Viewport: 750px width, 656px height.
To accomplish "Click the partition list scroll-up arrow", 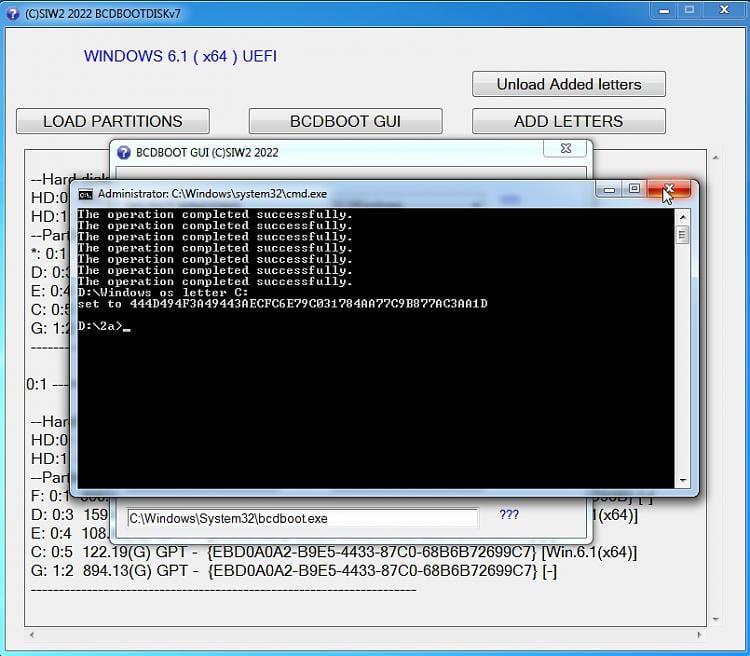I will [x=716, y=157].
